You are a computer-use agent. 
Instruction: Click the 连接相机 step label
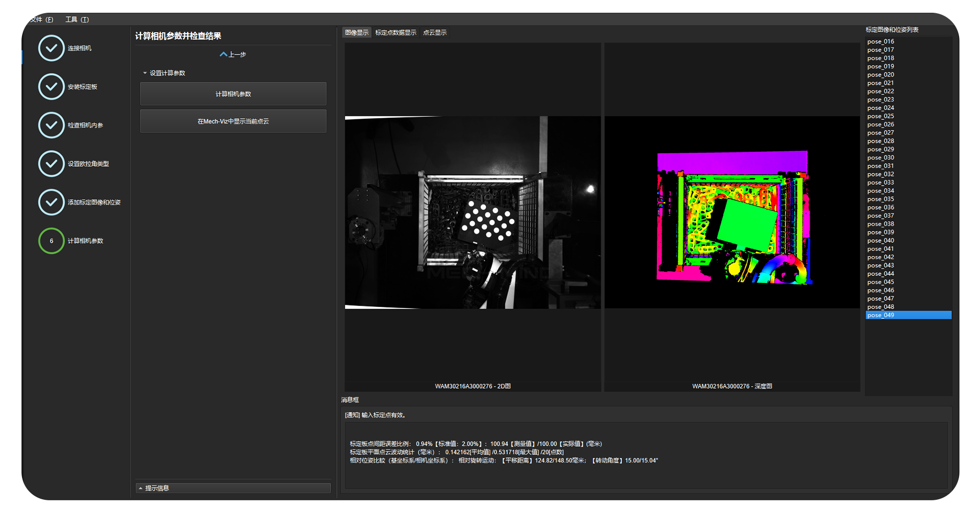(80, 48)
